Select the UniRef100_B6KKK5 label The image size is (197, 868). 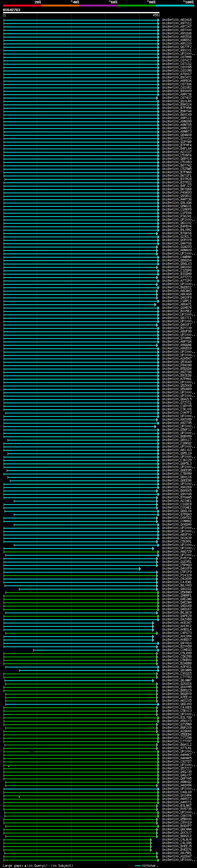(177, 491)
